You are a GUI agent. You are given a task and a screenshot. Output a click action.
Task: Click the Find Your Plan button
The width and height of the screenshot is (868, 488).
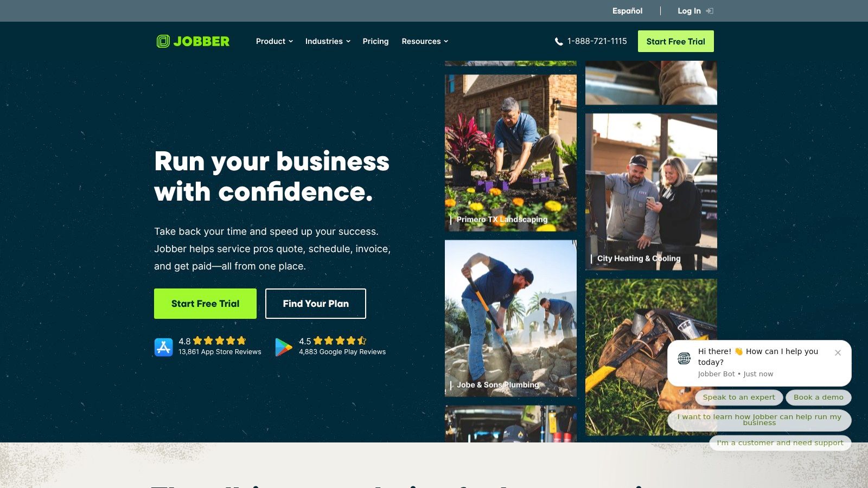tap(316, 304)
